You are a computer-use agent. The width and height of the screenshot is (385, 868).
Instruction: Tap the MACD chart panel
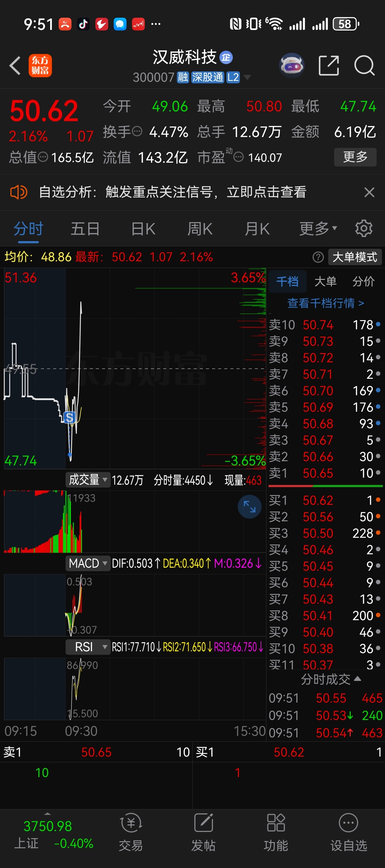135,605
